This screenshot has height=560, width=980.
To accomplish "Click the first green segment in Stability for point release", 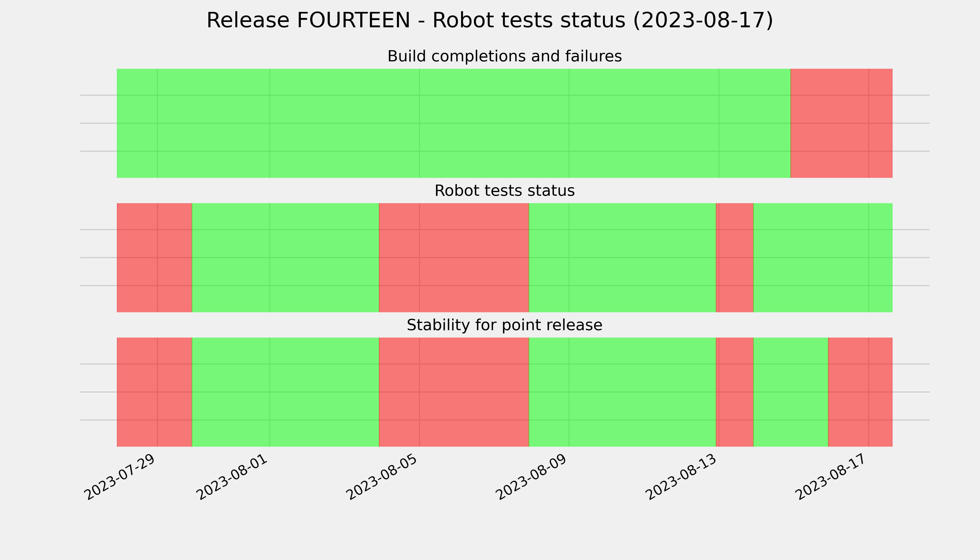I will coord(285,392).
